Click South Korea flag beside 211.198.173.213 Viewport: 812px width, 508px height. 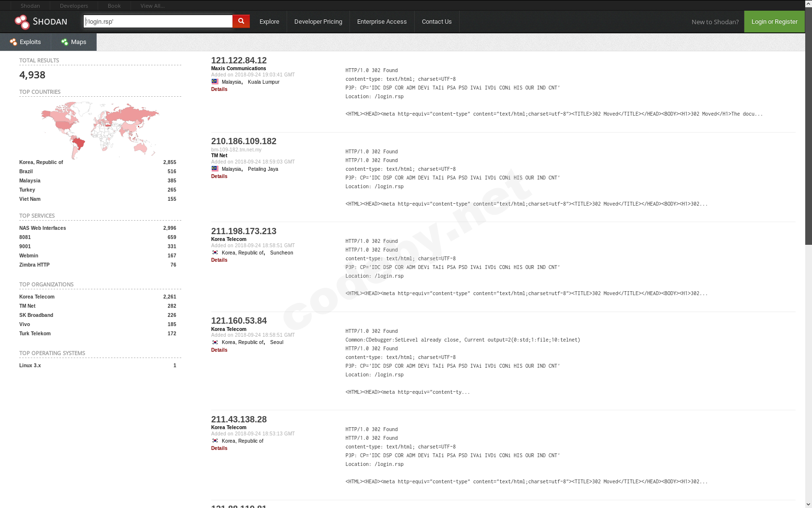point(215,252)
